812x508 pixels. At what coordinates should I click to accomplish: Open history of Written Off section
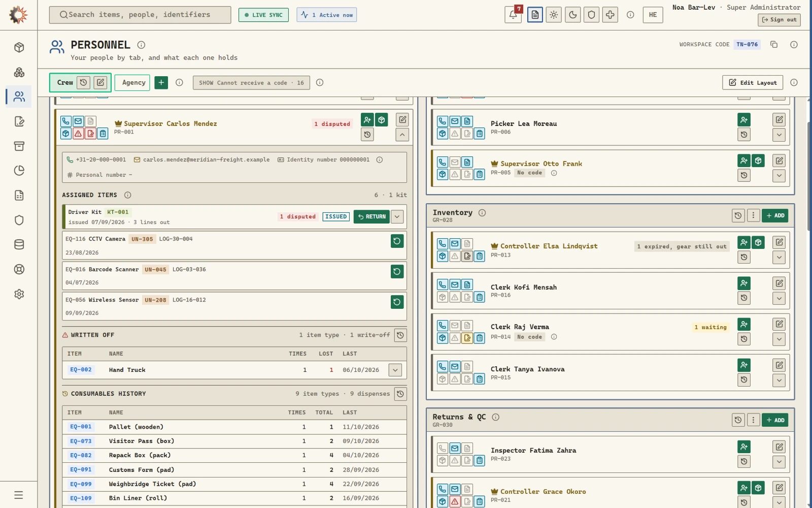pyautogui.click(x=400, y=335)
